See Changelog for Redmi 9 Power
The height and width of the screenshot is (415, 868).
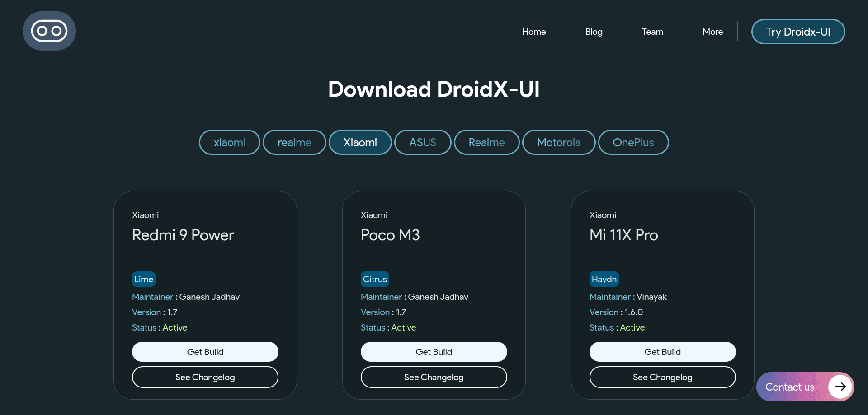tap(205, 377)
